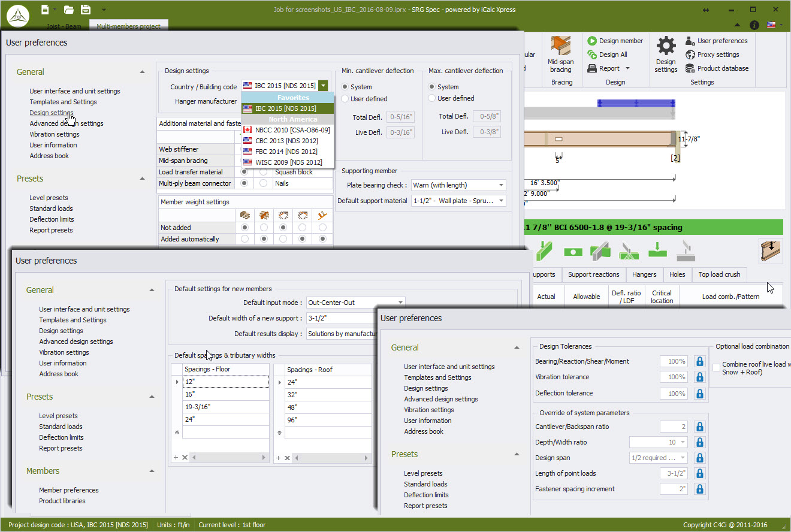Enable Combine roof live load checkbox
Image resolution: width=791 pixels, height=532 pixels.
[717, 367]
